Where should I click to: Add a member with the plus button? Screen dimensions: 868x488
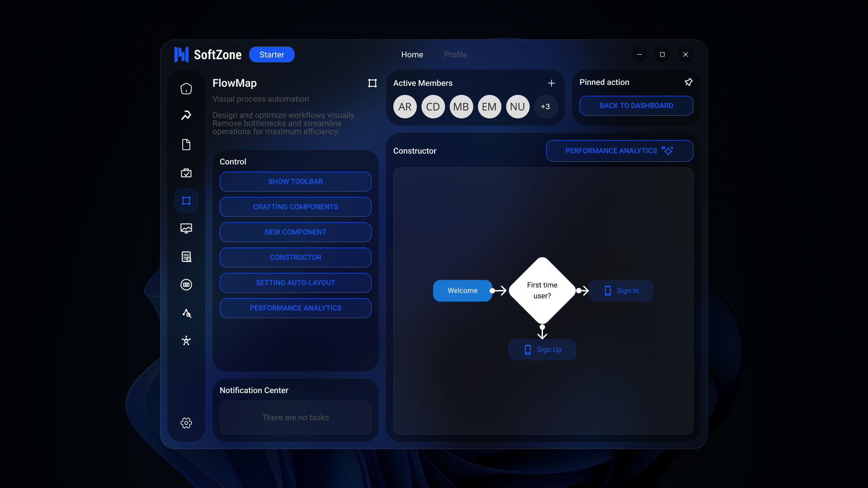(x=551, y=83)
